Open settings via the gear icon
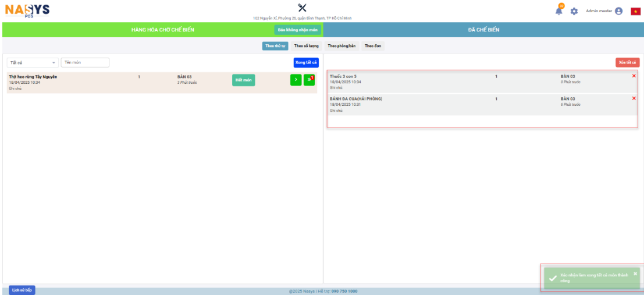Image resolution: width=644 pixels, height=295 pixels. [574, 11]
